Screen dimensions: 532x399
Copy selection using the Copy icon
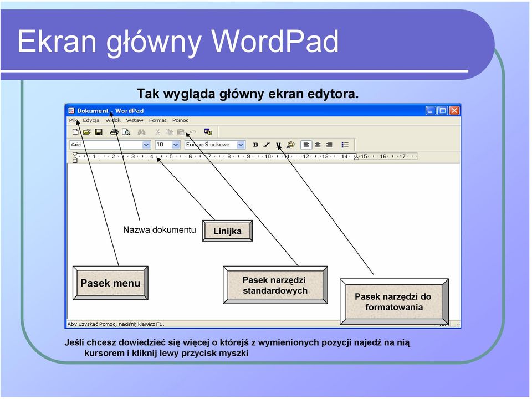click(170, 132)
